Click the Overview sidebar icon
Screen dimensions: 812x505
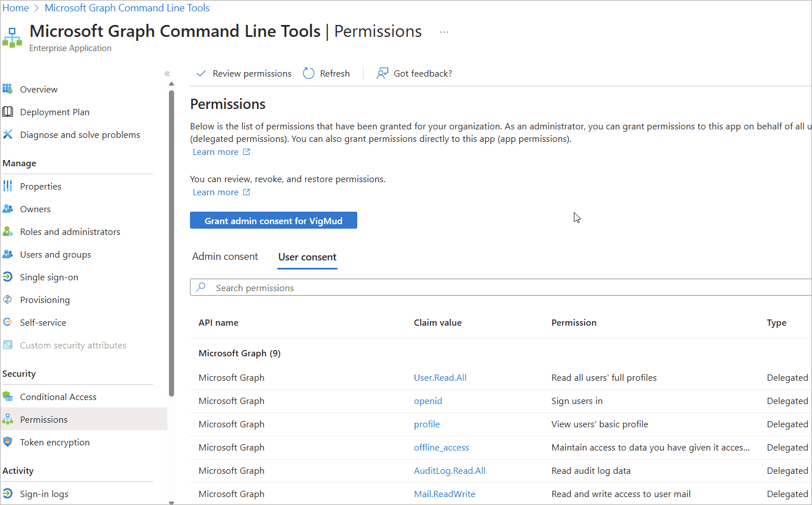click(7, 89)
